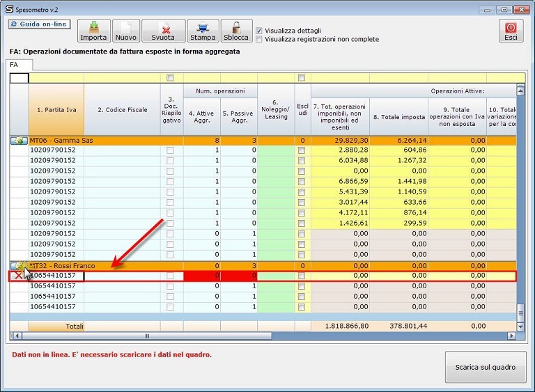The image size is (535, 392).
Task: Check Escludi on the highlighted red row
Action: [x=302, y=276]
